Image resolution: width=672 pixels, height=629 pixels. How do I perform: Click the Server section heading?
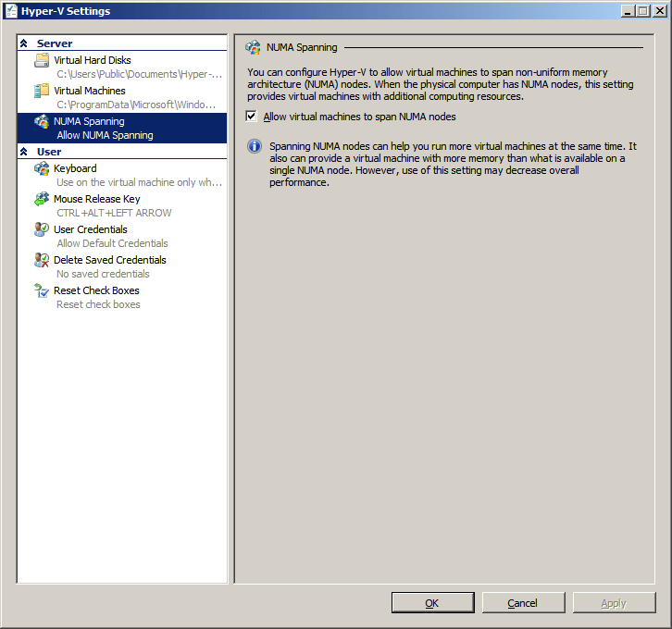[x=55, y=43]
